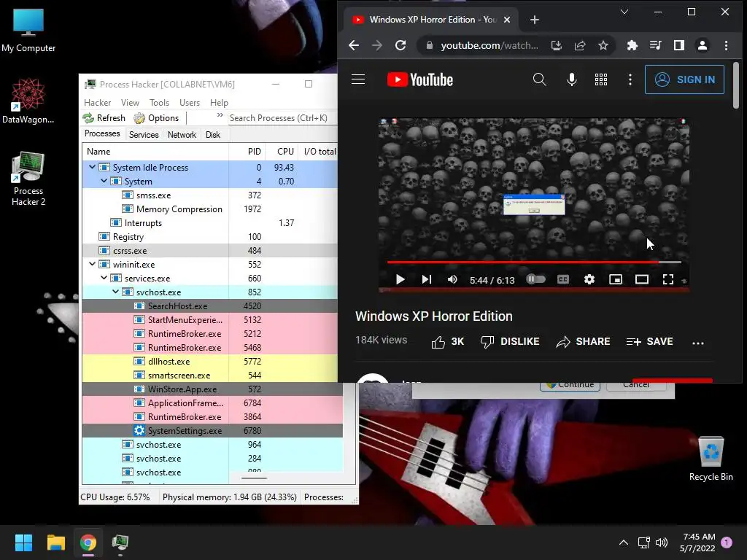Image resolution: width=747 pixels, height=560 pixels.
Task: Go to the YouTube home logo
Action: (x=419, y=79)
